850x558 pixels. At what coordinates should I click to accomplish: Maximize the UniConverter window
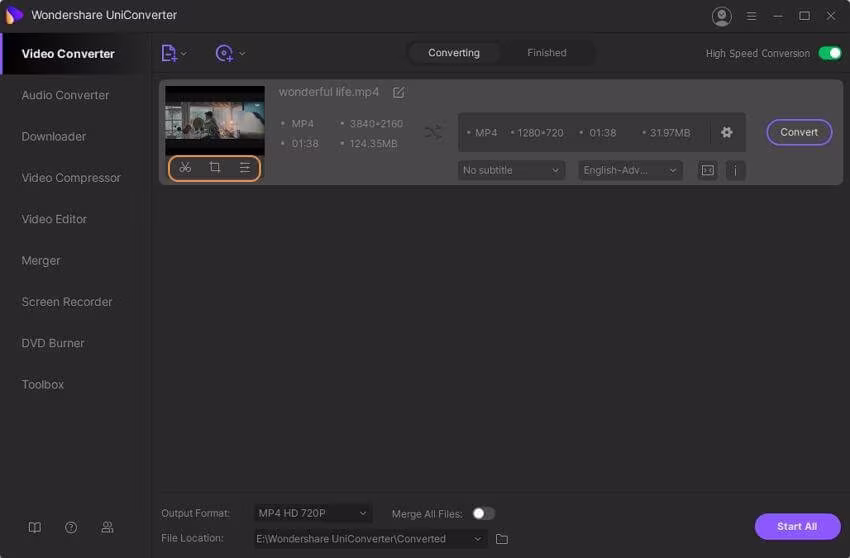(804, 16)
